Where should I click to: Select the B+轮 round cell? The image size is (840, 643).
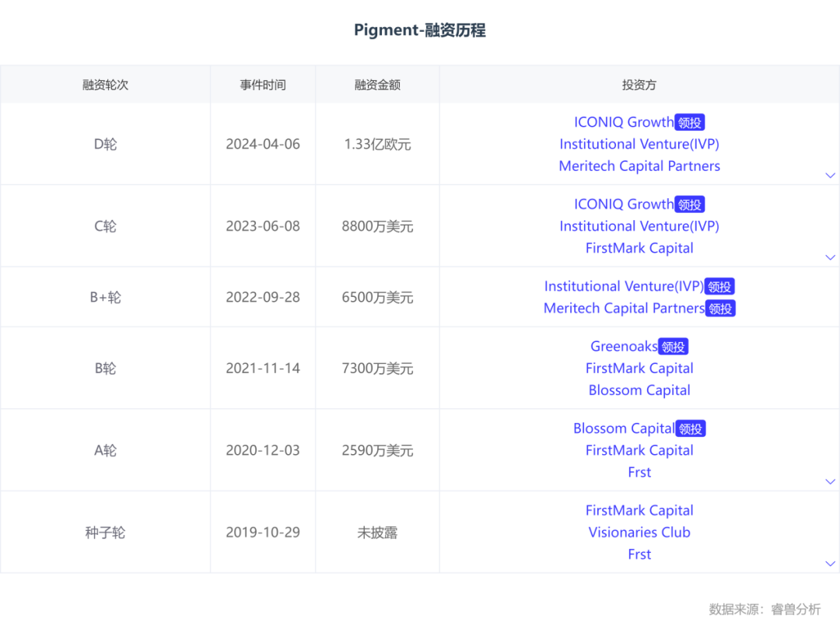(x=105, y=297)
